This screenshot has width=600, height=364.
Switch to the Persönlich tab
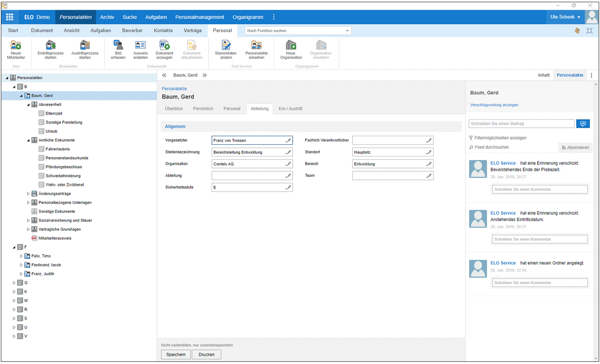click(x=203, y=109)
